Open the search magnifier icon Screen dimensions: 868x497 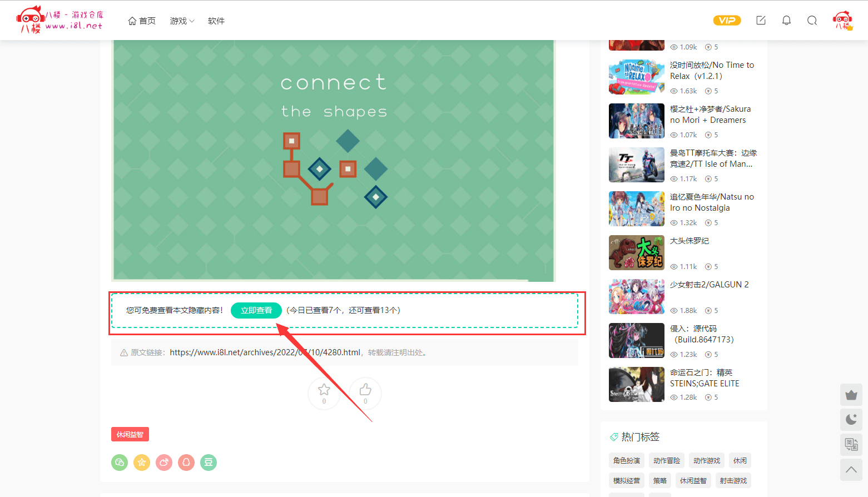click(x=812, y=21)
